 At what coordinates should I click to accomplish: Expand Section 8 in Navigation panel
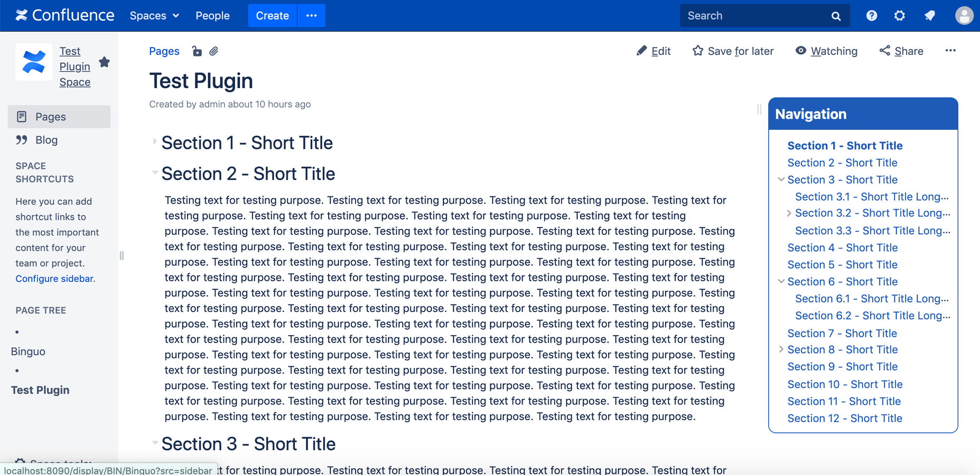coord(781,349)
